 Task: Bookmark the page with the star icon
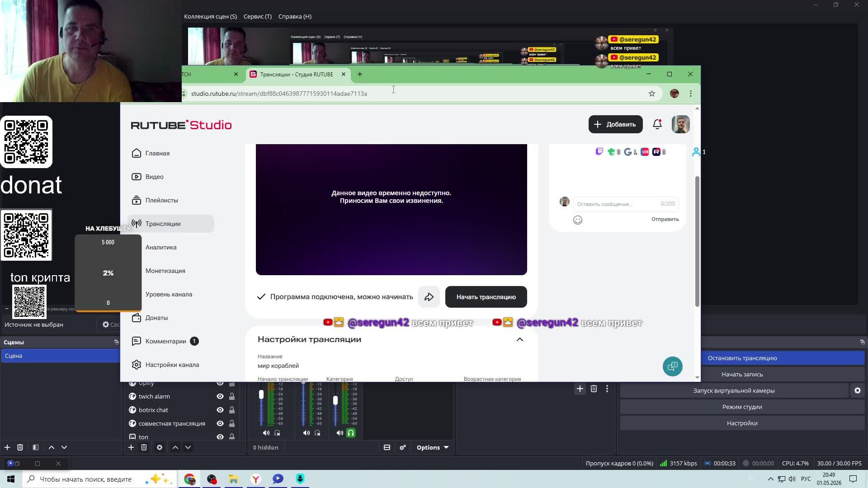(651, 94)
